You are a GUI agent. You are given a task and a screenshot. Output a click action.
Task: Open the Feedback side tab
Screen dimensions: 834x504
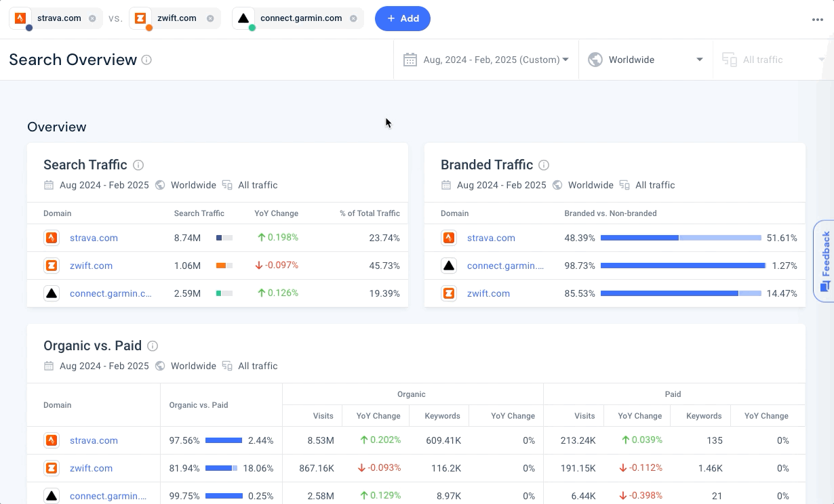coord(824,261)
